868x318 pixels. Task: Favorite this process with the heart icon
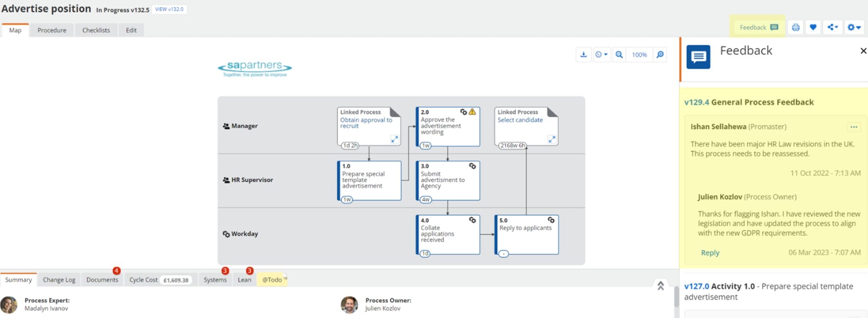(x=813, y=28)
